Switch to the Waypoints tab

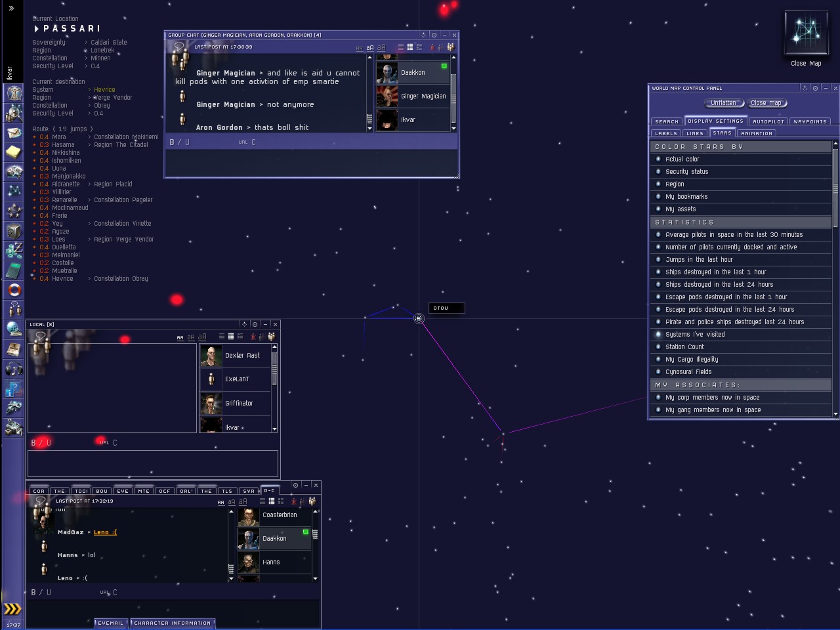tap(810, 121)
